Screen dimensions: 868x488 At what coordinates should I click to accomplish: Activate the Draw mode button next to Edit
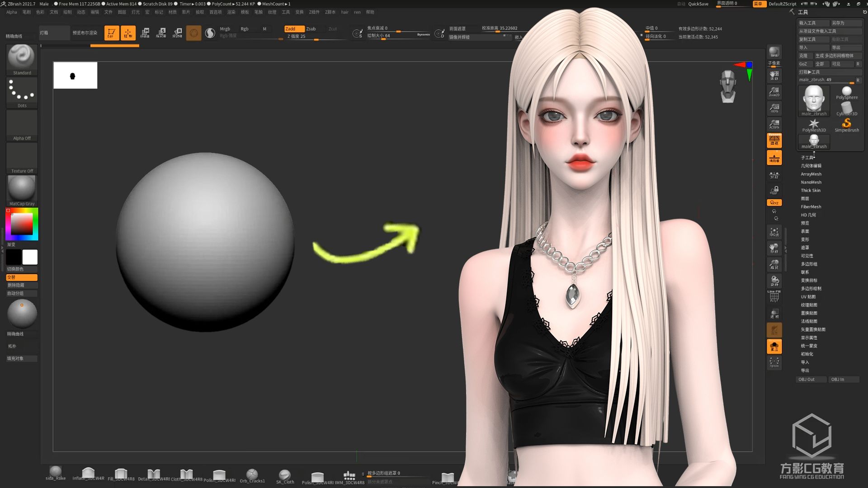128,33
